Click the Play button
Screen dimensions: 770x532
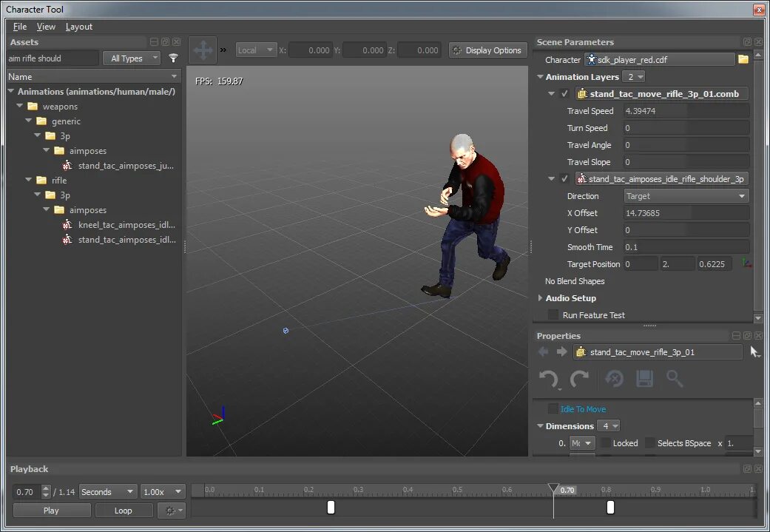pyautogui.click(x=52, y=511)
